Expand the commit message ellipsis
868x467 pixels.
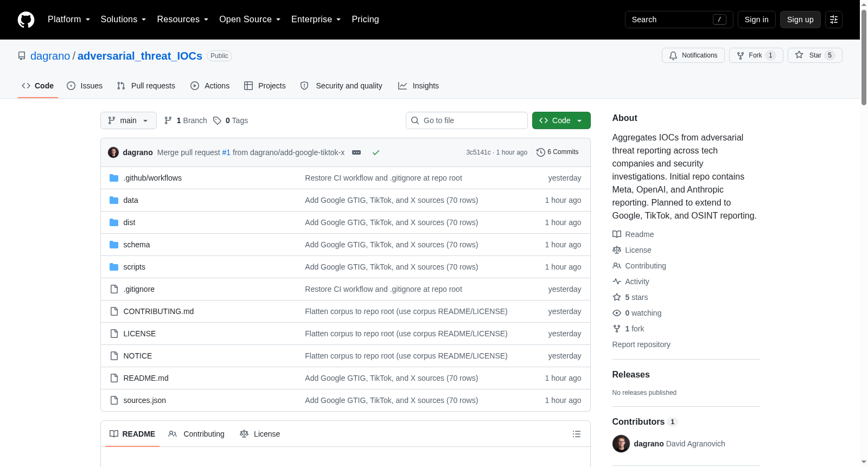pyautogui.click(x=356, y=152)
